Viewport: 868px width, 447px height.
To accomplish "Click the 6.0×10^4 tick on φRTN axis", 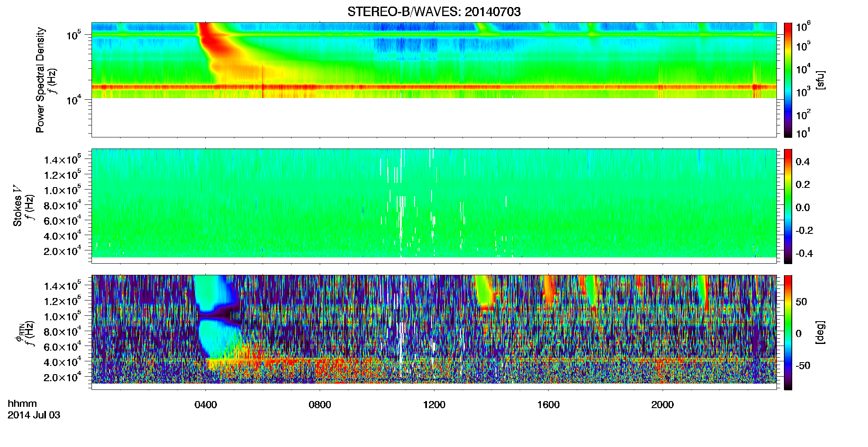I will (x=62, y=347).
